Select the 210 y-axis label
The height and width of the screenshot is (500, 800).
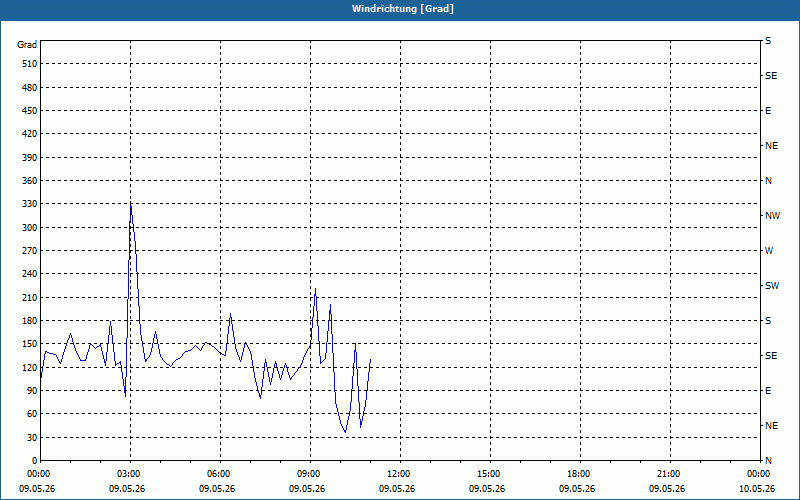click(x=29, y=297)
